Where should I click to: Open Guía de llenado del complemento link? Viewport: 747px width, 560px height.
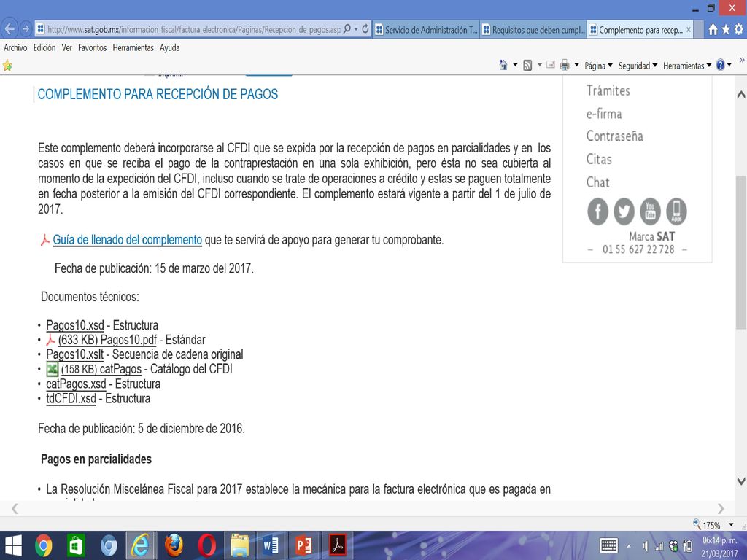click(127, 239)
